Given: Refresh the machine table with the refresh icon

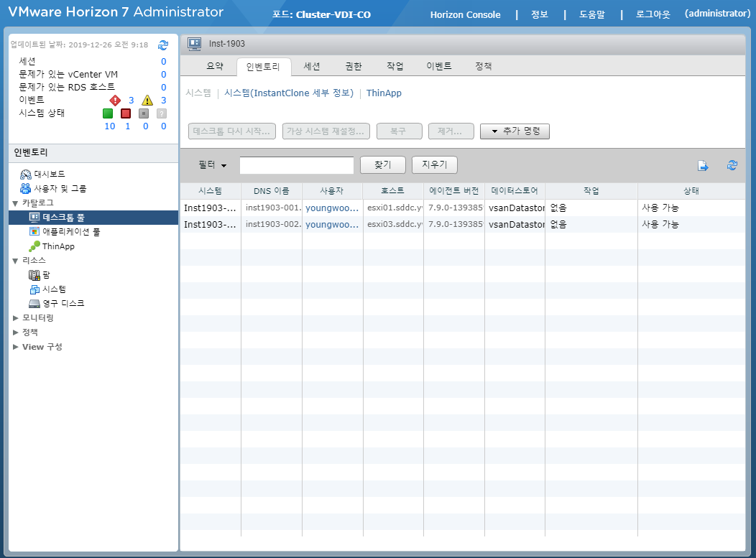Looking at the screenshot, I should [732, 165].
